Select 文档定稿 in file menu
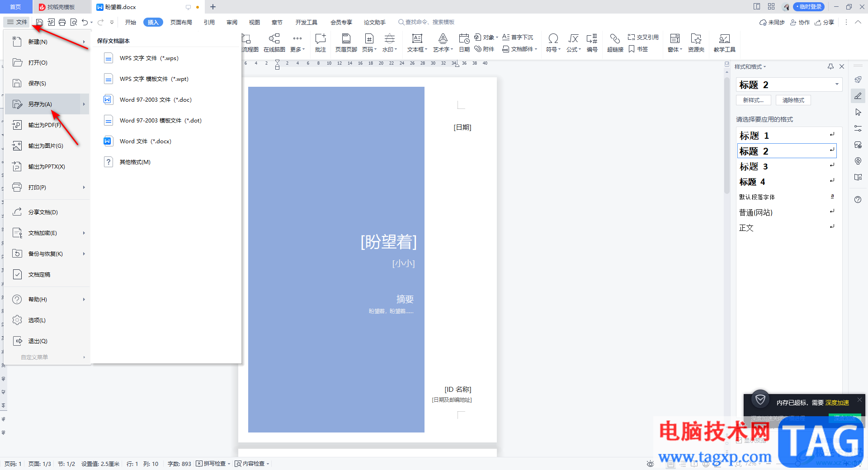Screen dimensions: 868x470 (47, 275)
